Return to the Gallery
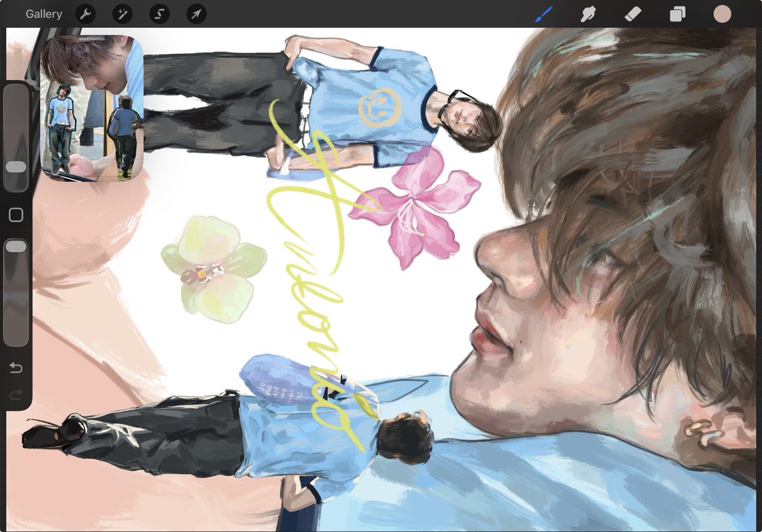 point(44,14)
